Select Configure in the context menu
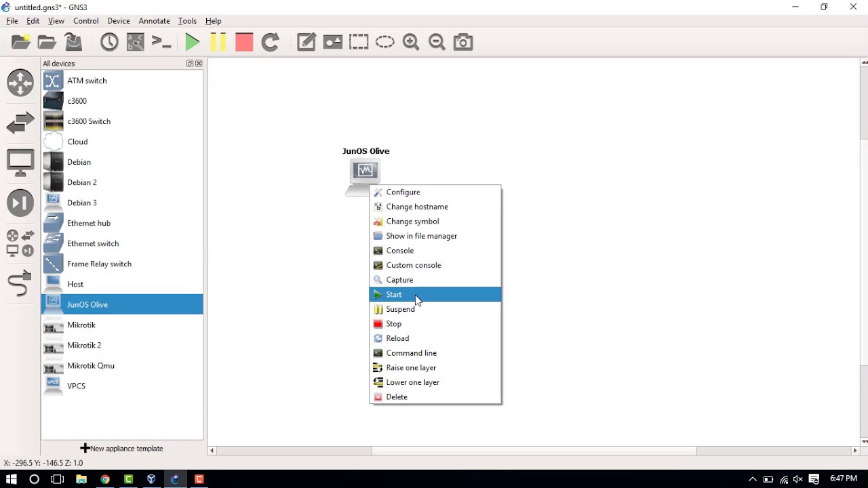 tap(403, 192)
